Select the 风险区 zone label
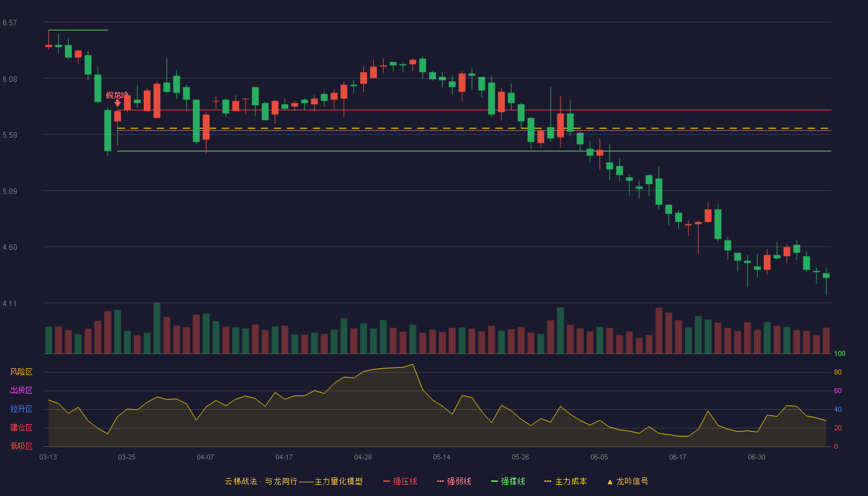The height and width of the screenshot is (496, 868). pos(21,372)
